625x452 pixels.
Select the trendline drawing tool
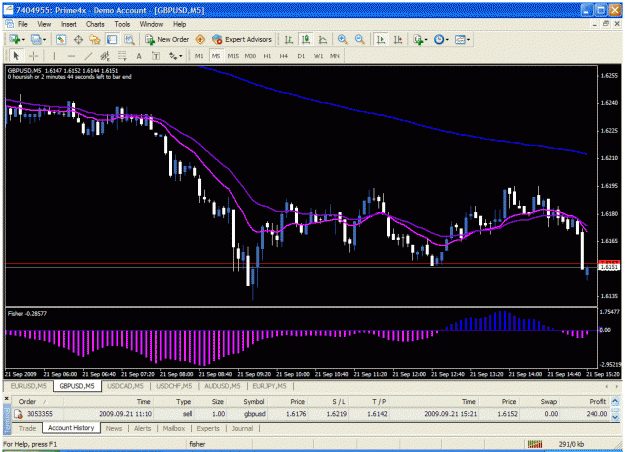click(88, 56)
